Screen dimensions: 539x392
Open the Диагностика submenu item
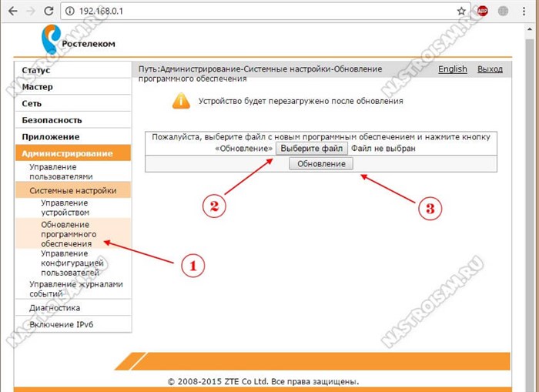[55, 308]
